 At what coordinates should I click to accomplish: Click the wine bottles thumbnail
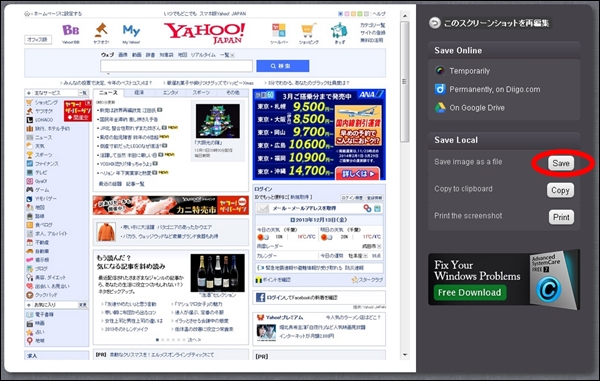[x=217, y=273]
